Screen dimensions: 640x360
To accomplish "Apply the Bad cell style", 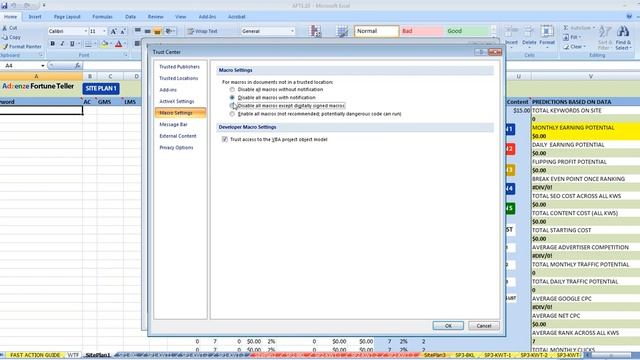I will pyautogui.click(x=422, y=31).
